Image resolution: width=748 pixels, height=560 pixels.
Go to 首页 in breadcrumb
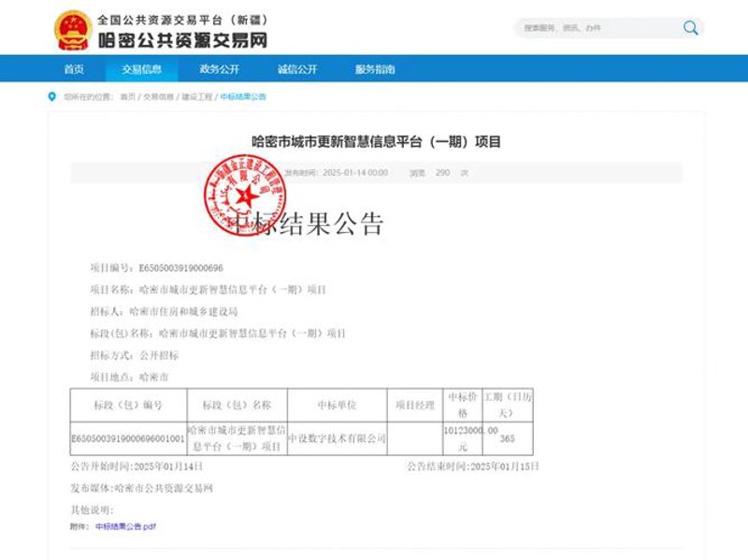(x=128, y=97)
